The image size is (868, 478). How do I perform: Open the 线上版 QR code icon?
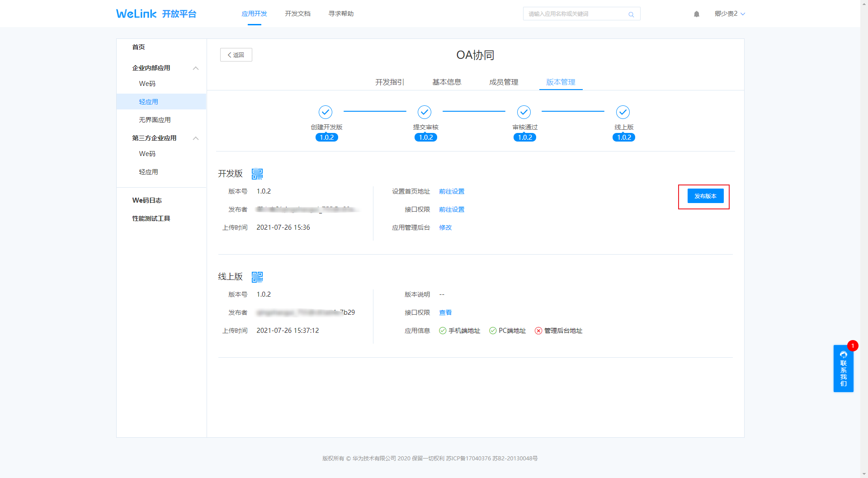tap(257, 277)
